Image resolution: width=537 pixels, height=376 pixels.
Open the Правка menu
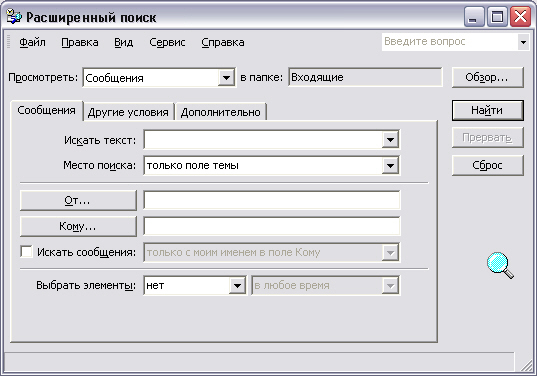(x=80, y=42)
